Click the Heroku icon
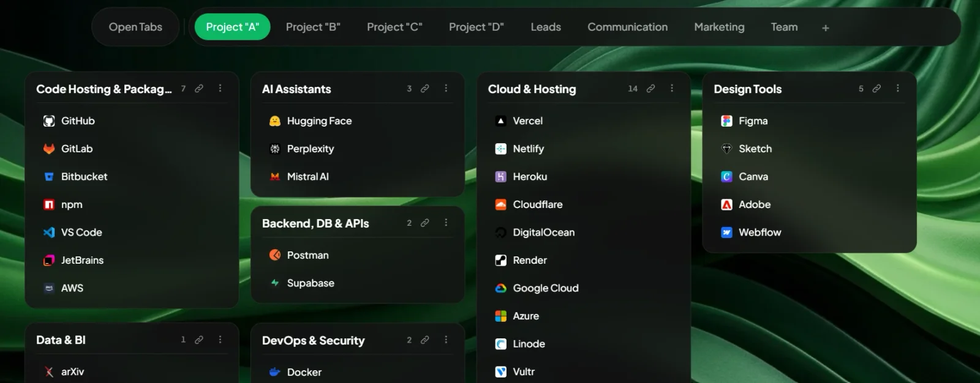The image size is (980, 383). tap(501, 177)
